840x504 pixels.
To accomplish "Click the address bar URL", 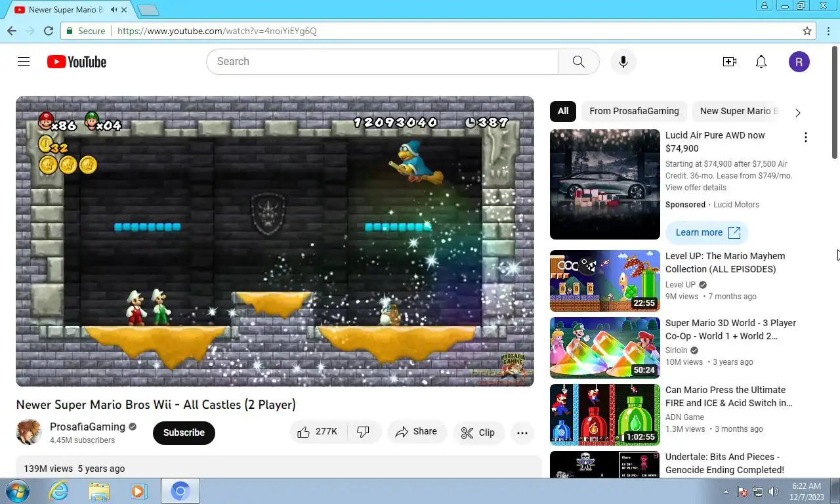I will pos(217,31).
